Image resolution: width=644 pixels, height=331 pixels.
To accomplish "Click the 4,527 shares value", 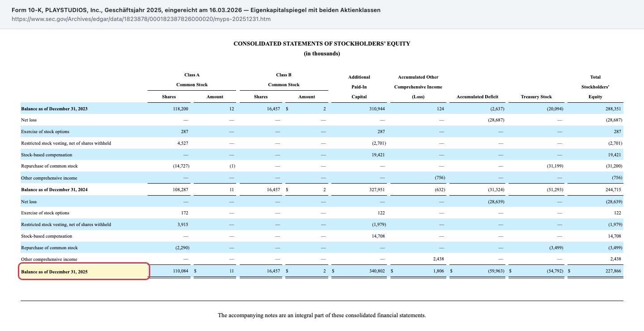I will (182, 143).
